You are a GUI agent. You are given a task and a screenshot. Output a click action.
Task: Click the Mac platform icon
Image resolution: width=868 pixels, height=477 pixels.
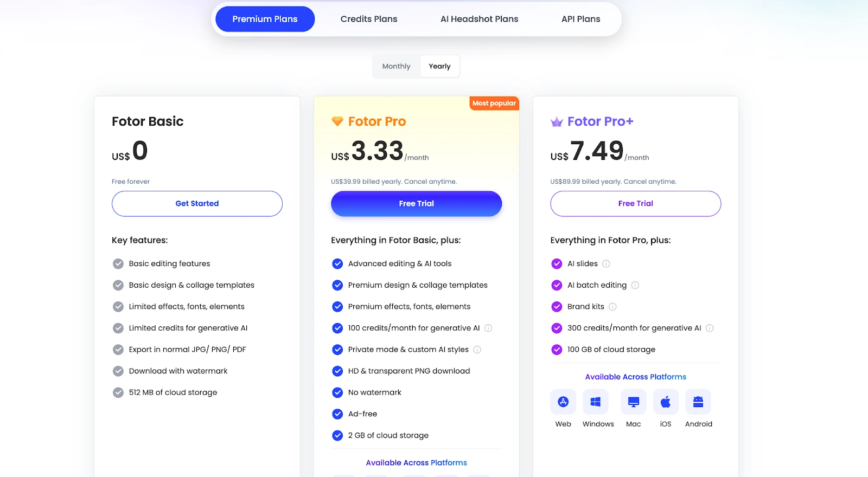pos(633,402)
